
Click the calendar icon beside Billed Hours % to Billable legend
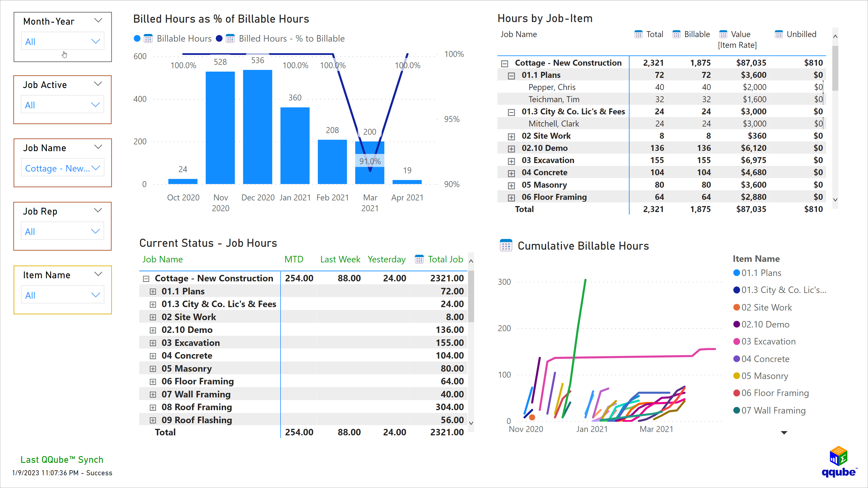230,38
